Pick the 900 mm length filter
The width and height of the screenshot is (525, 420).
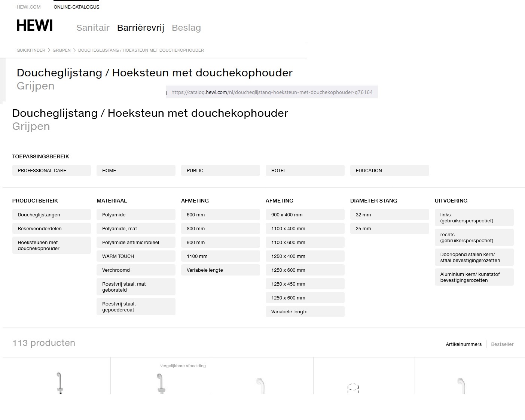220,243
